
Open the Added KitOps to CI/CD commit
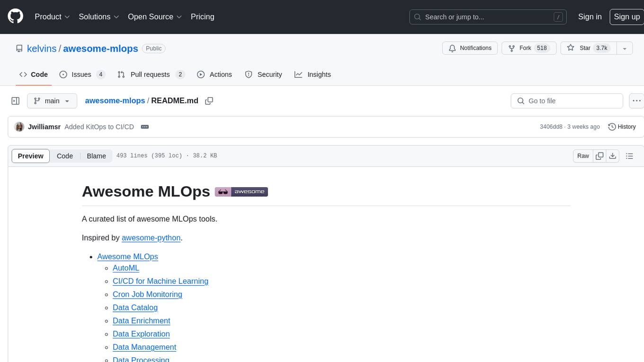click(x=99, y=127)
